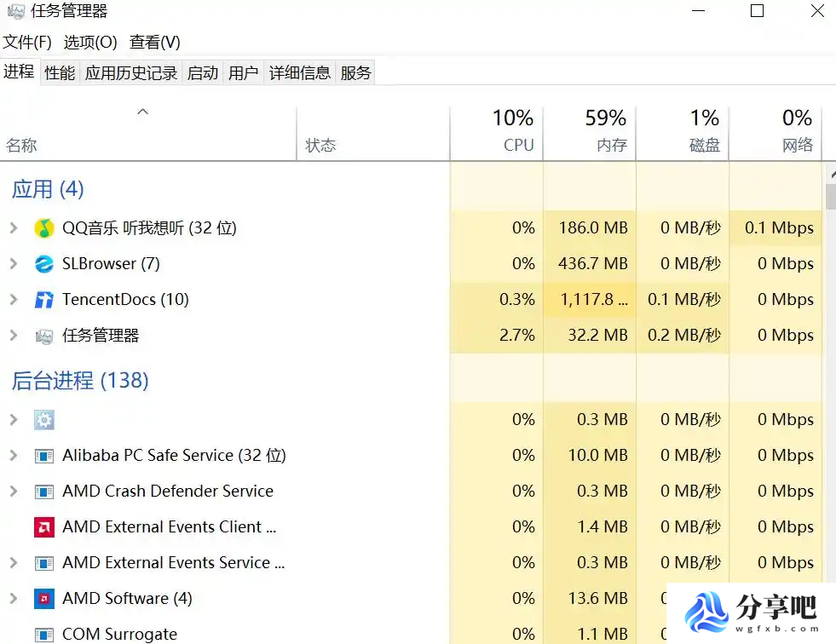Sort by the 网络 column header

(x=775, y=133)
